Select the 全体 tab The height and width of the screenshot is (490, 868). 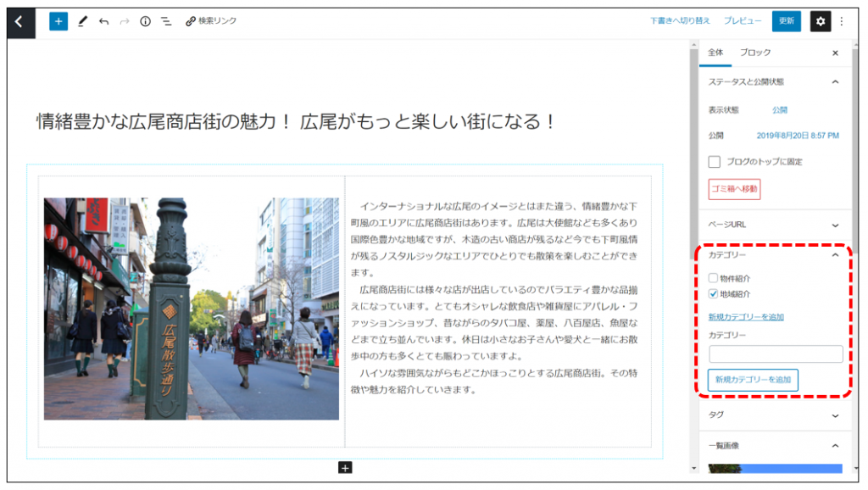[x=715, y=53]
